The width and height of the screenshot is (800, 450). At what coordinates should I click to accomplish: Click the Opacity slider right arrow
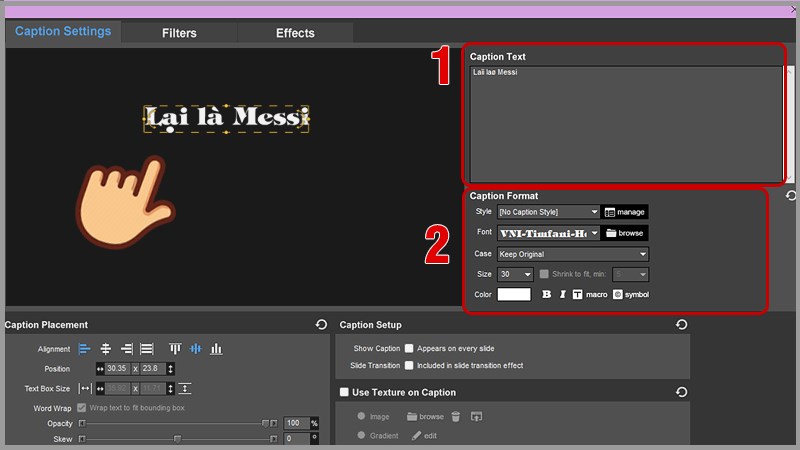(274, 423)
